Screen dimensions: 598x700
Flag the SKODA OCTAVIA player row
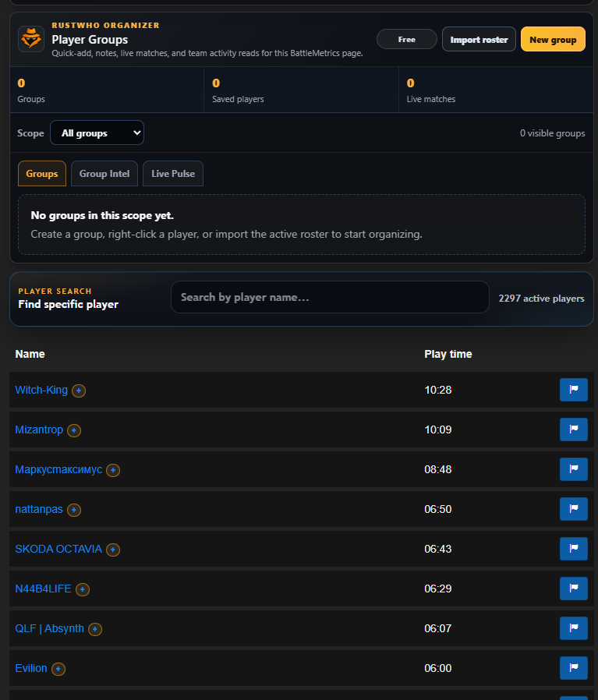[x=573, y=548]
